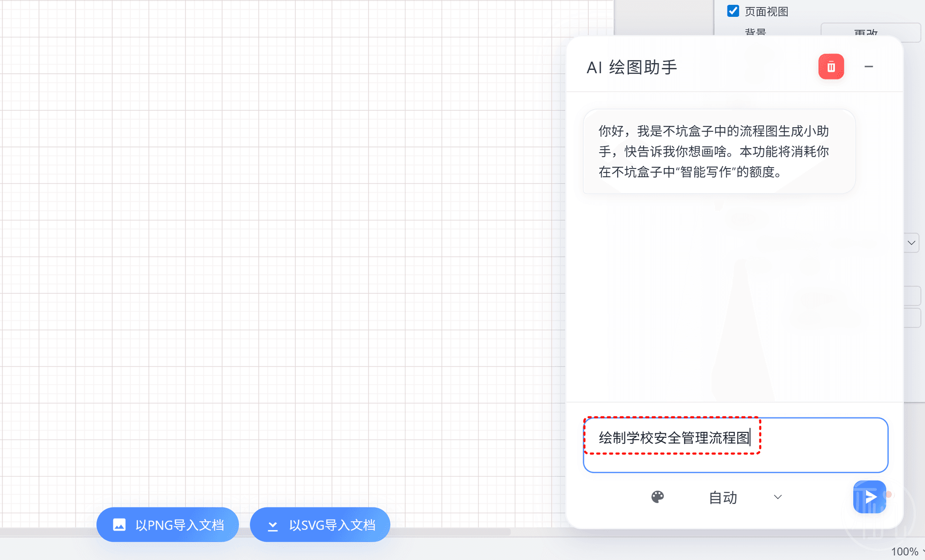The image size is (925, 560).
Task: Click the 背景 label in sidebar
Action: [755, 33]
